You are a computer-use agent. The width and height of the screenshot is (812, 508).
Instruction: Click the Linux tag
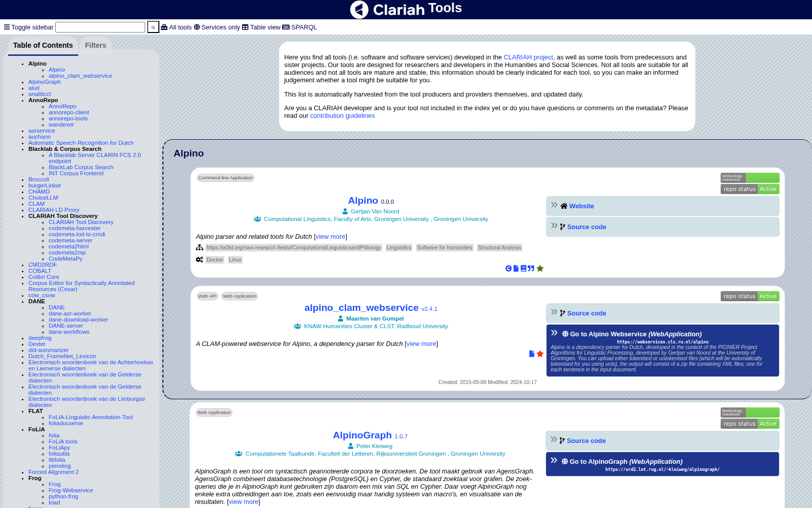tap(235, 260)
